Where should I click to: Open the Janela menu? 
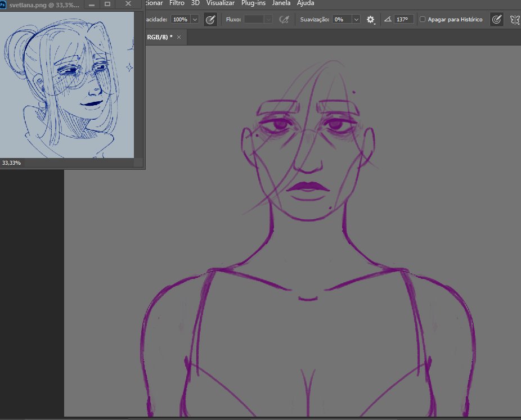[281, 3]
